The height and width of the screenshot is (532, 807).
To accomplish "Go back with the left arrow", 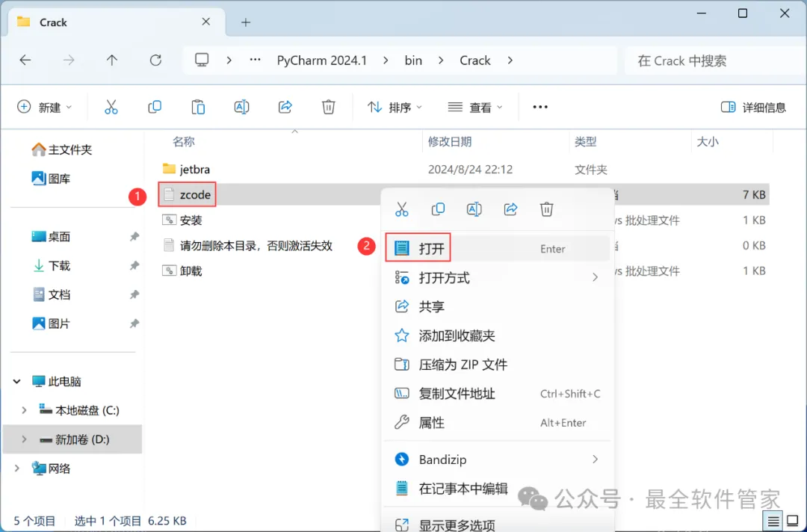I will point(25,61).
